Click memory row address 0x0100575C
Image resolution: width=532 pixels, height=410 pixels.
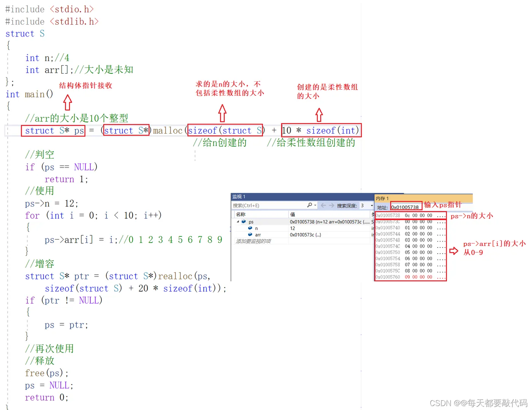click(388, 271)
